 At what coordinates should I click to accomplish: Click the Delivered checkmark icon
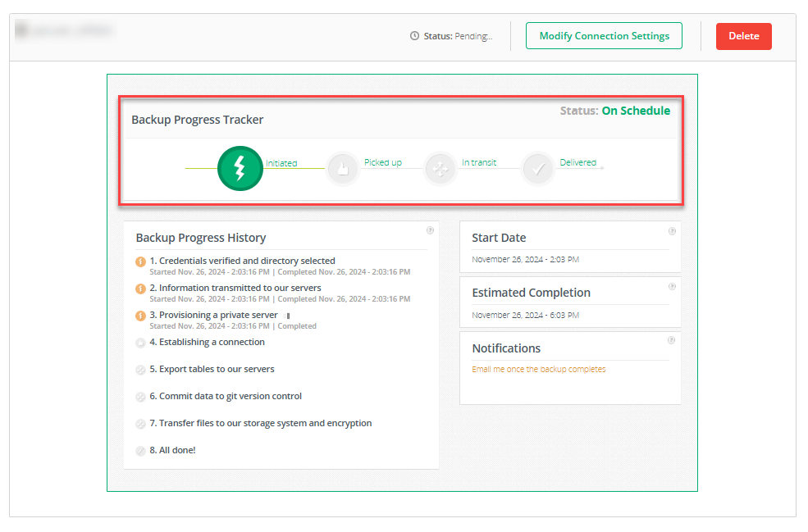(x=537, y=168)
